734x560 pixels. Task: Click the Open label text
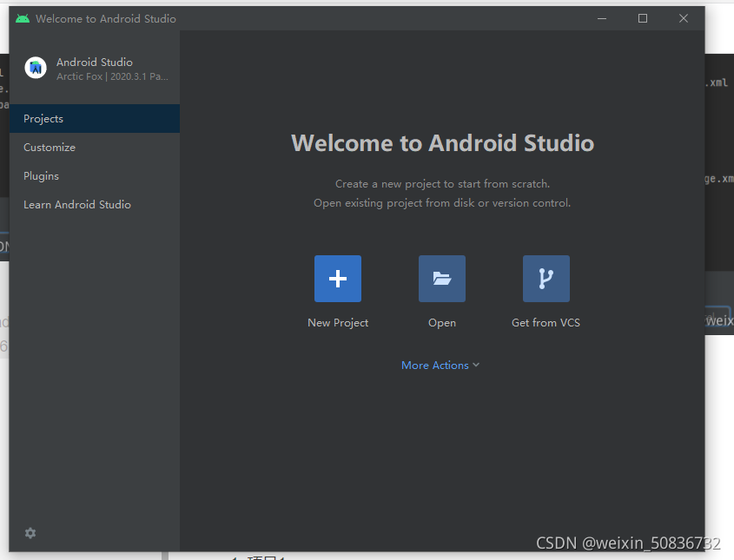[442, 323]
